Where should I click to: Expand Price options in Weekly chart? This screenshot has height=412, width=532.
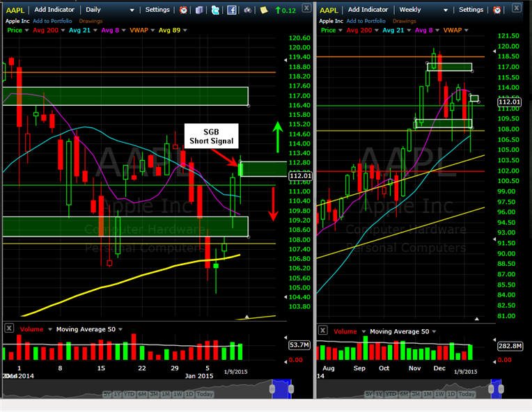pos(340,30)
